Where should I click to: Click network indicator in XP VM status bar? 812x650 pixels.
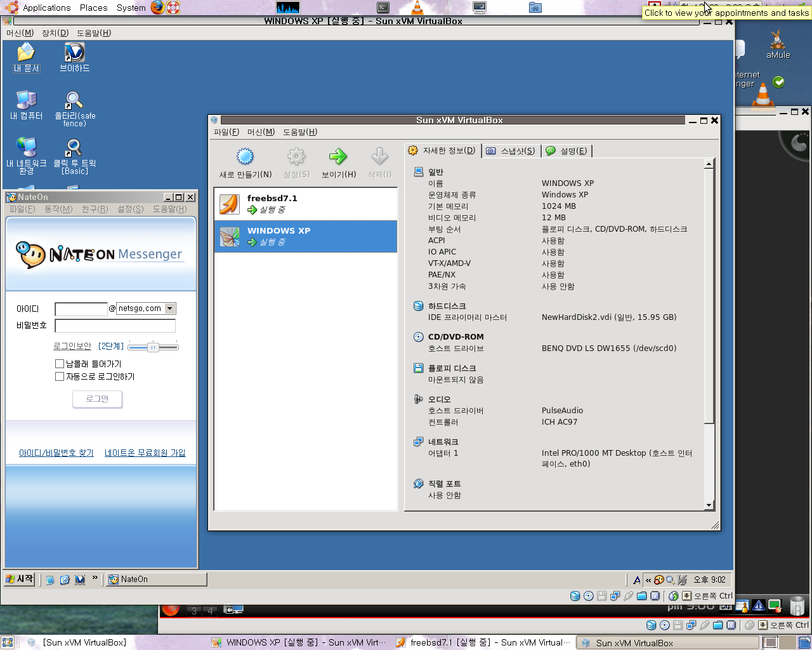(615, 596)
